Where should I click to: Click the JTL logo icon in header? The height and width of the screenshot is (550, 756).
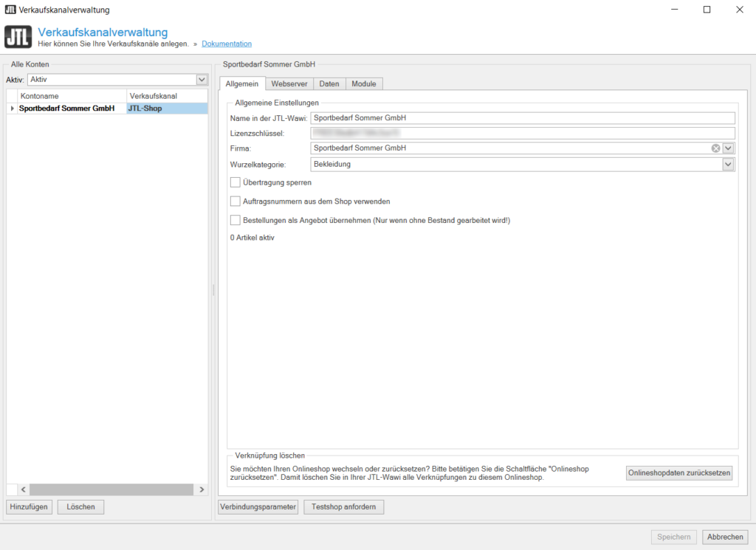[18, 37]
